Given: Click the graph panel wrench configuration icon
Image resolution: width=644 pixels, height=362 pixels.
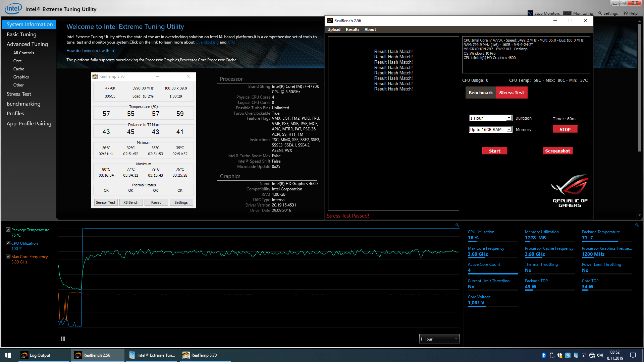Looking at the screenshot, I should click(x=457, y=225).
